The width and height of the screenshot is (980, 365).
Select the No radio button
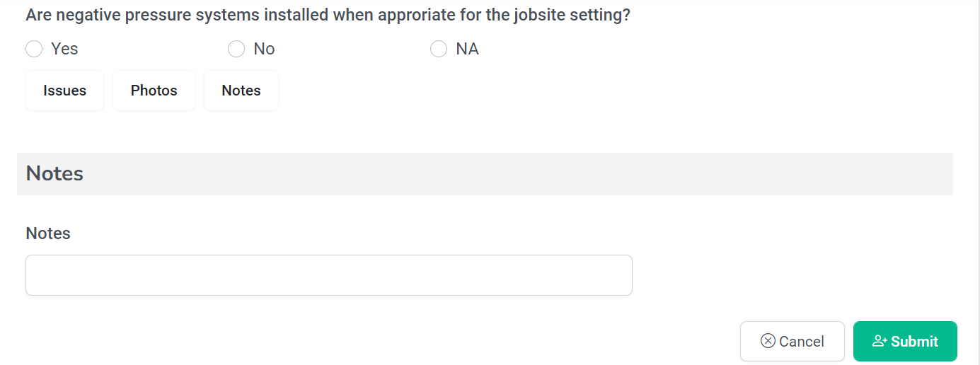[x=236, y=49]
